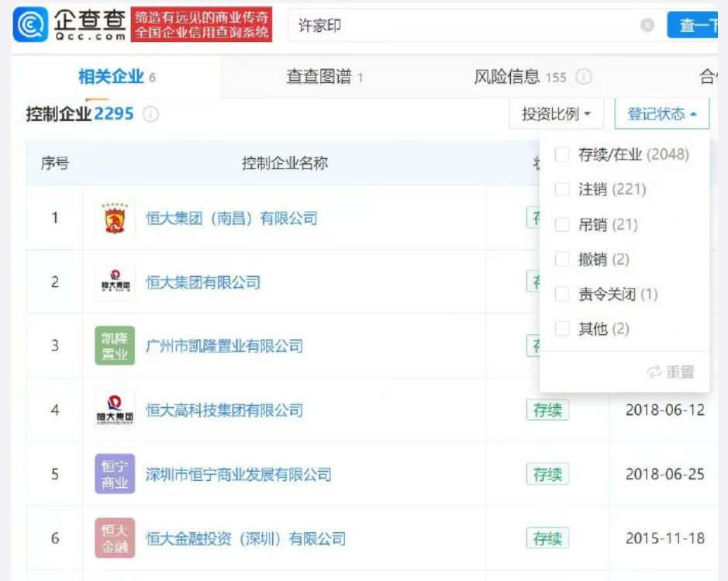Open the 投资比例 dropdown
This screenshot has height=581, width=728.
click(x=556, y=115)
